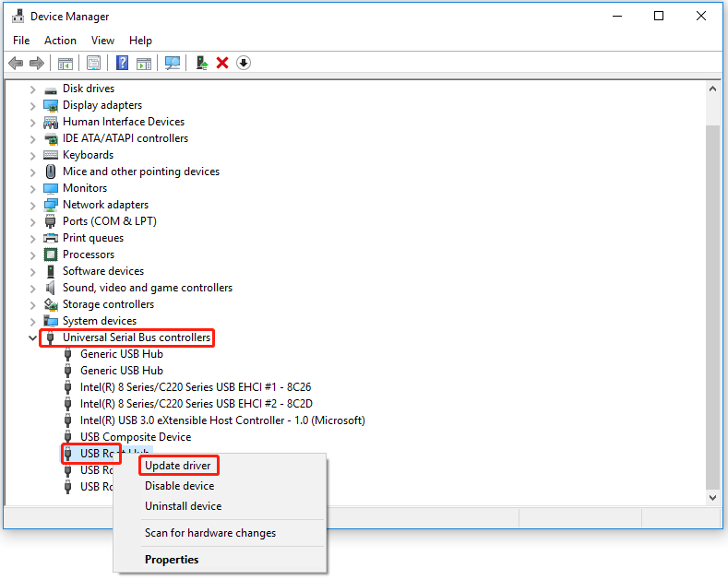Image resolution: width=728 pixels, height=580 pixels.
Task: Select the EHCI #2 - 8C2D device
Action: 196,404
